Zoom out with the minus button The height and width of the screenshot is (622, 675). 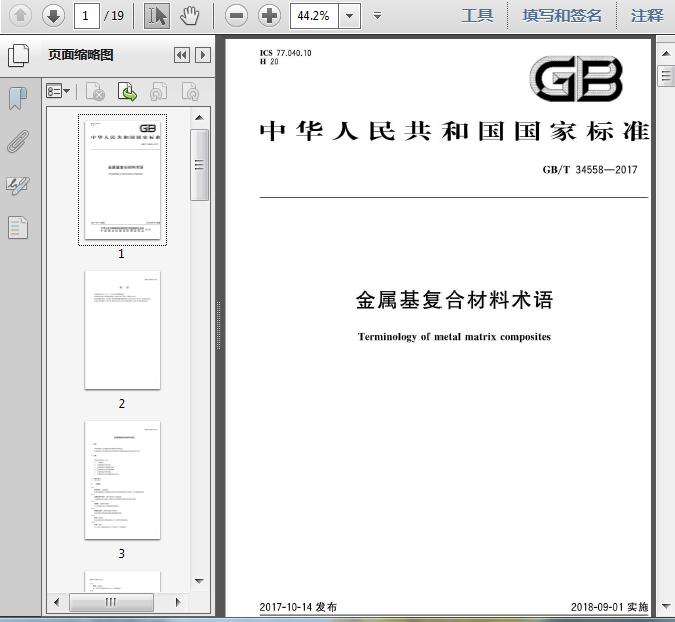pos(236,16)
